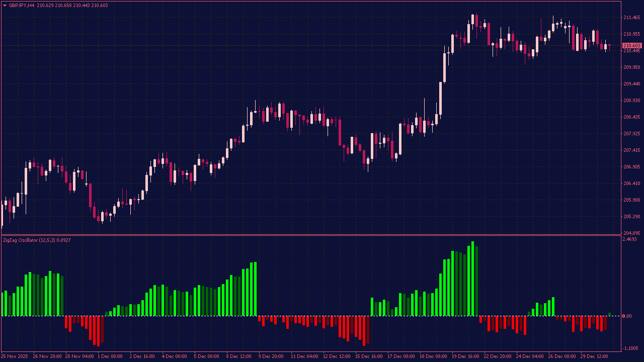Select the tallest green oscillator histogram bar
The height and width of the screenshot is (362, 644).
click(473, 279)
